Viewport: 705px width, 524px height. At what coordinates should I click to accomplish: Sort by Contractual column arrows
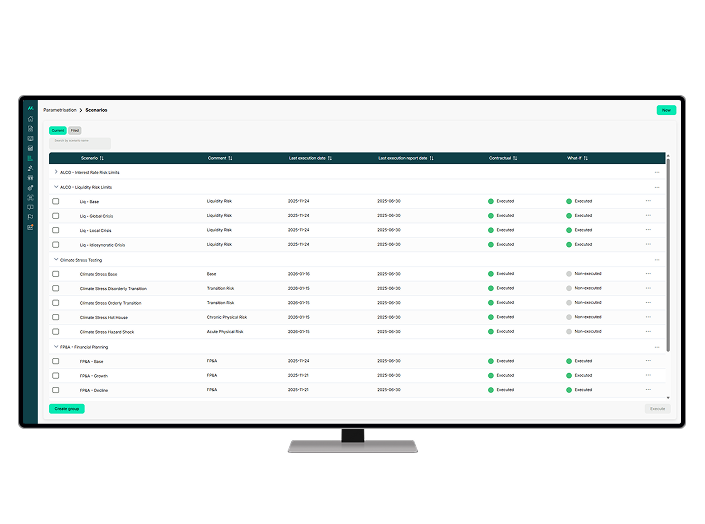[518, 158]
